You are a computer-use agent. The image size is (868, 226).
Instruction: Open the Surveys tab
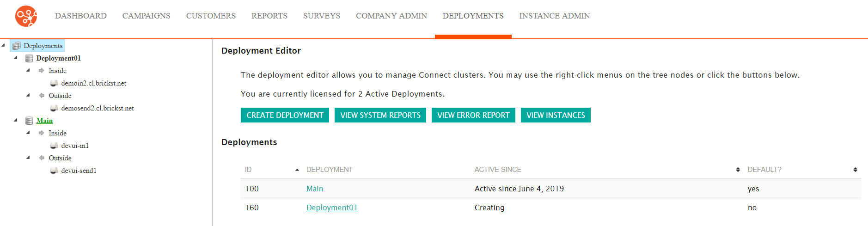[322, 16]
